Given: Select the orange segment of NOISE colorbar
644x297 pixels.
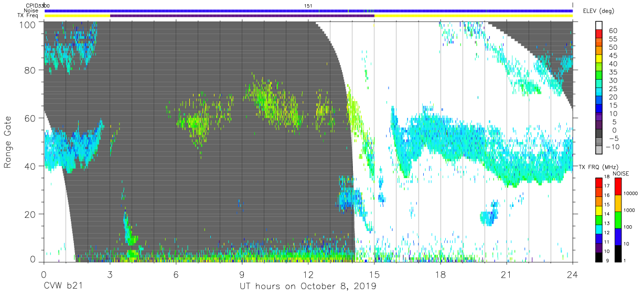Looking at the screenshot, I should [x=618, y=203].
